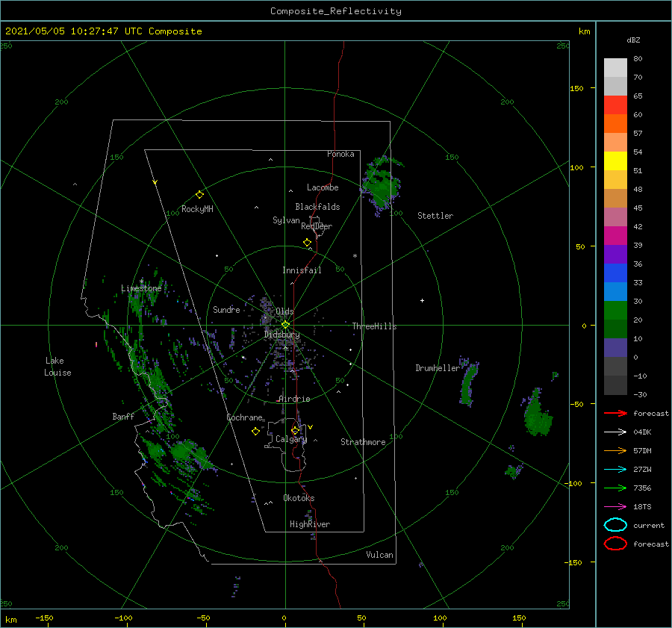Click the green 7356 arrow symbol
The width and height of the screenshot is (672, 628).
coord(615,488)
